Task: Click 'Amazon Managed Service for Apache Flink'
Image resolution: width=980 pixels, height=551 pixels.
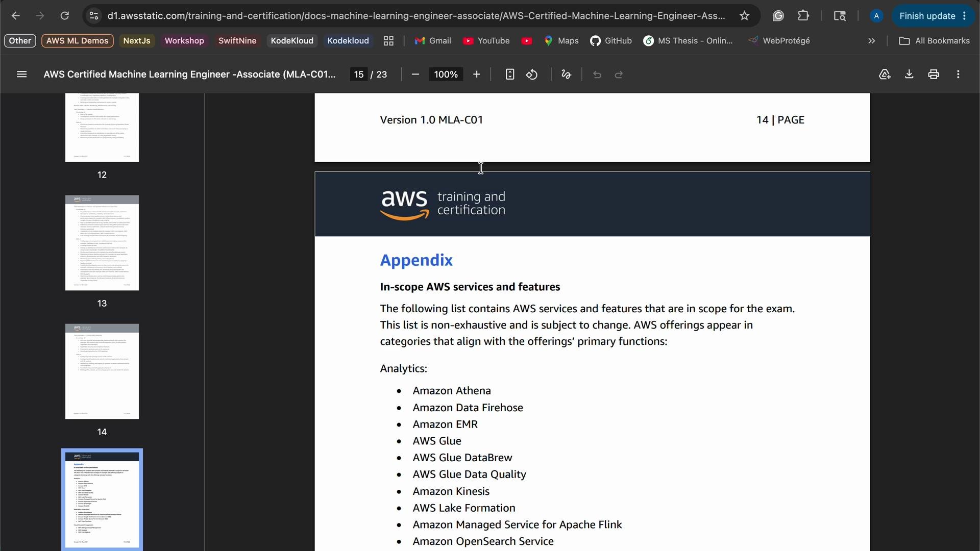Action: point(517,525)
